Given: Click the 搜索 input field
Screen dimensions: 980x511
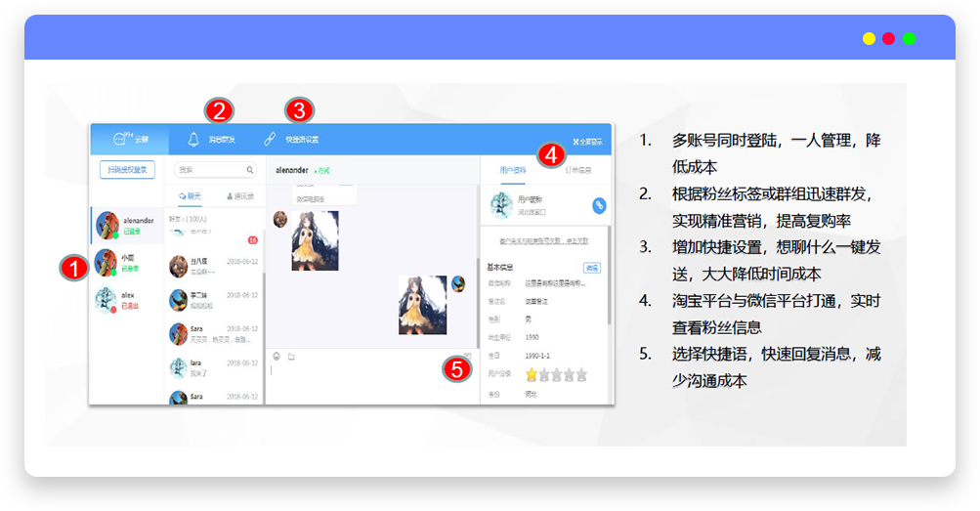Looking at the screenshot, I should click(x=207, y=170).
